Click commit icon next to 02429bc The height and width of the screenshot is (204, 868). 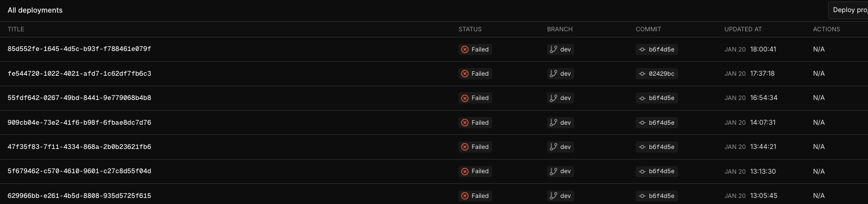[642, 74]
